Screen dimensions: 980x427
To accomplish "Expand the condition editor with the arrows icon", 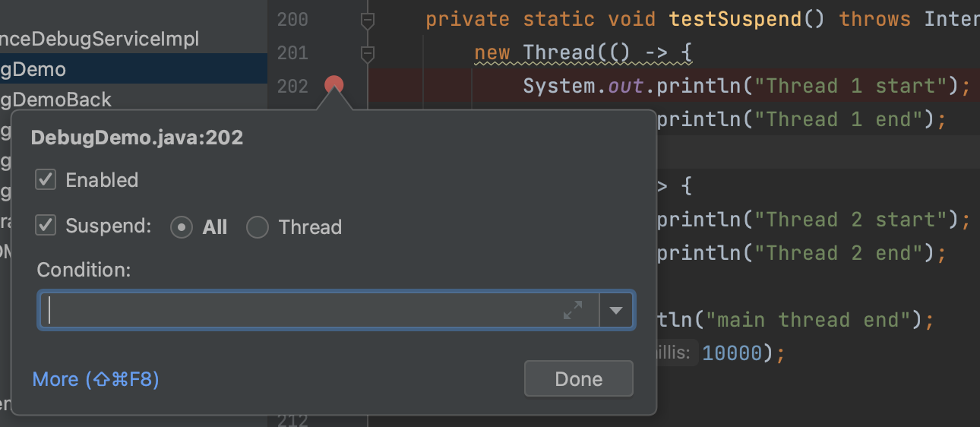I will click(x=573, y=310).
